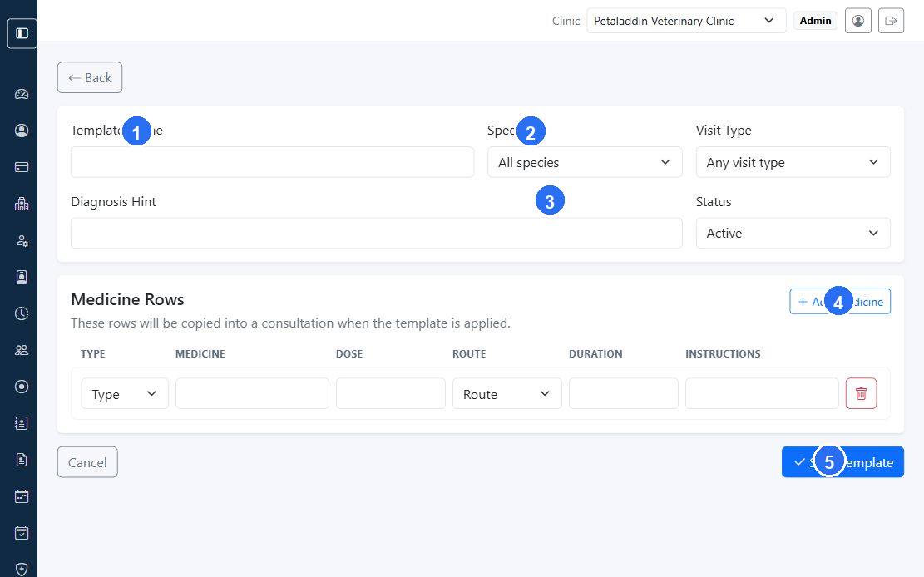This screenshot has width=924, height=577.
Task: Click the Add Medicine button
Action: point(840,301)
